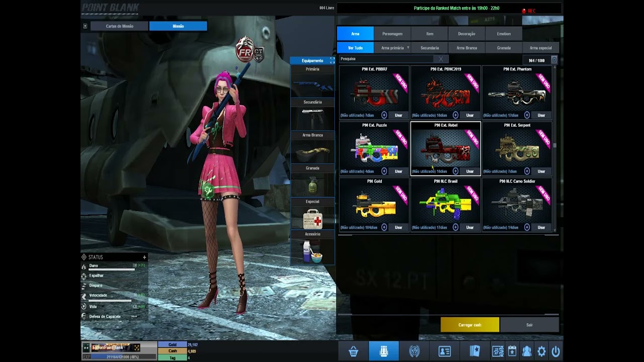Open the settings gear icon
Image resolution: width=644 pixels, height=362 pixels.
coord(541,351)
